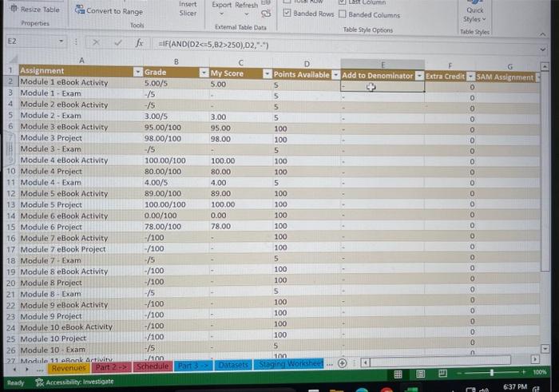Open the My Score filter dropdown
This screenshot has height=392, width=559.
[267, 73]
